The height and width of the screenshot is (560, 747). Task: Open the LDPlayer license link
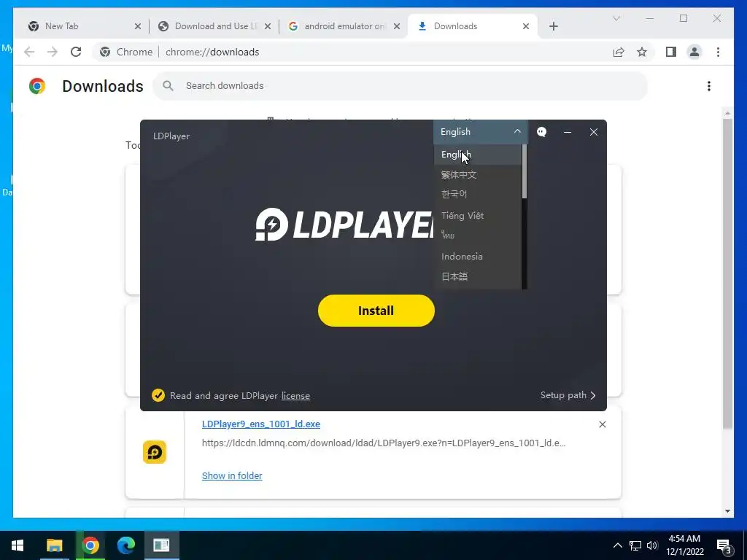(x=295, y=396)
